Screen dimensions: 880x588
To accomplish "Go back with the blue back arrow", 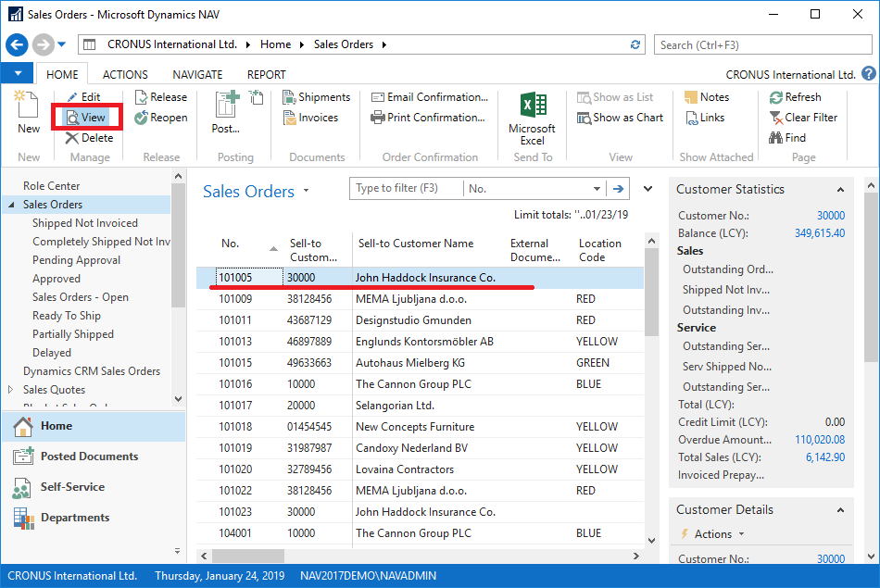I will tap(17, 44).
